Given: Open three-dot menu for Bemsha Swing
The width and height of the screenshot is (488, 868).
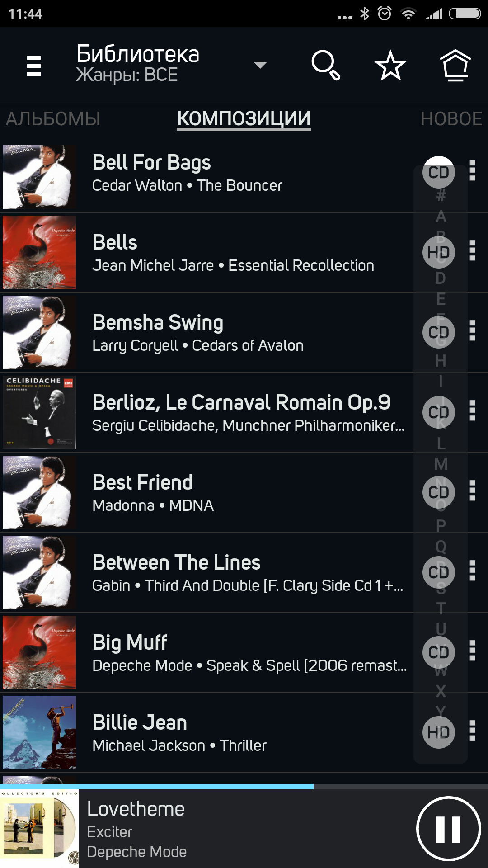Looking at the screenshot, I should pos(473,331).
